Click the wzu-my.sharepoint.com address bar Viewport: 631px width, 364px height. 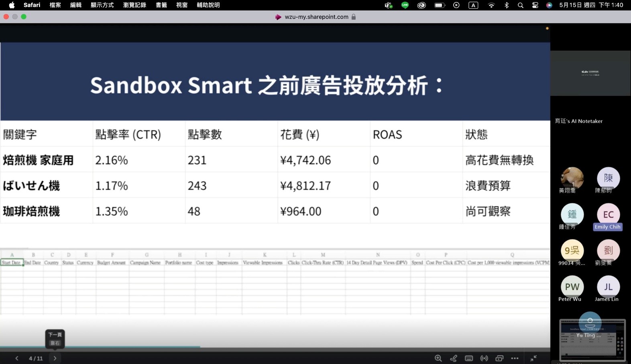[316, 17]
